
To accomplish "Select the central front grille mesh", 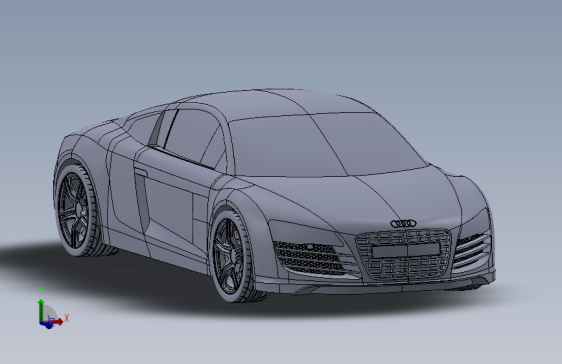I will [403, 255].
